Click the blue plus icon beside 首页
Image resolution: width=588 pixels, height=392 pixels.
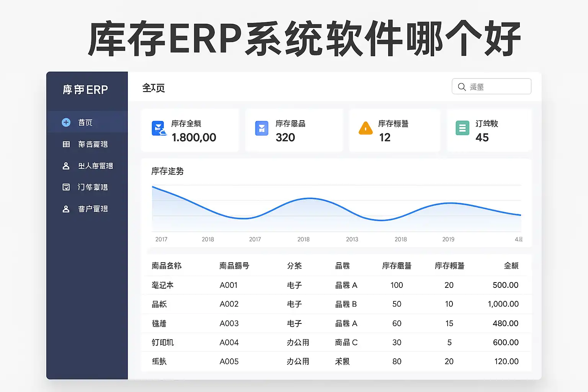pyautogui.click(x=66, y=122)
